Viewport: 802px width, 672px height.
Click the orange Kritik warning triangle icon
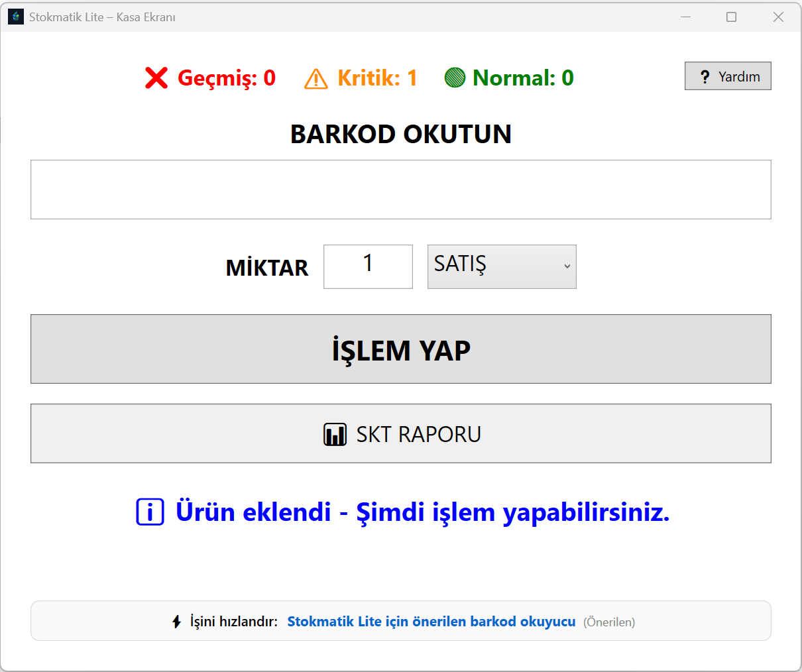click(x=316, y=78)
